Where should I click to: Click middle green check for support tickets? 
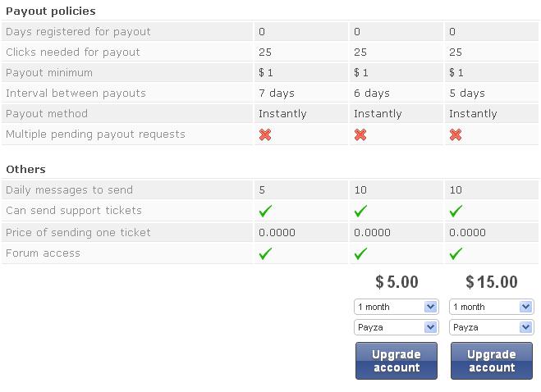360,212
